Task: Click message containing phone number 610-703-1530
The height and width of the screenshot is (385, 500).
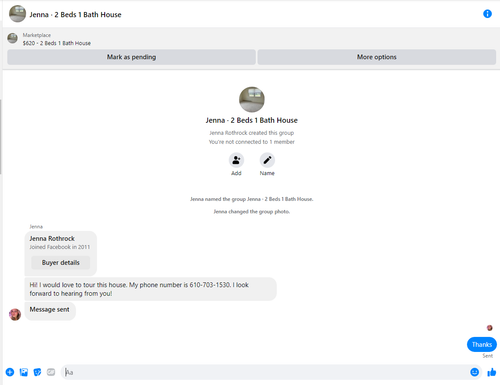Action: (x=150, y=289)
